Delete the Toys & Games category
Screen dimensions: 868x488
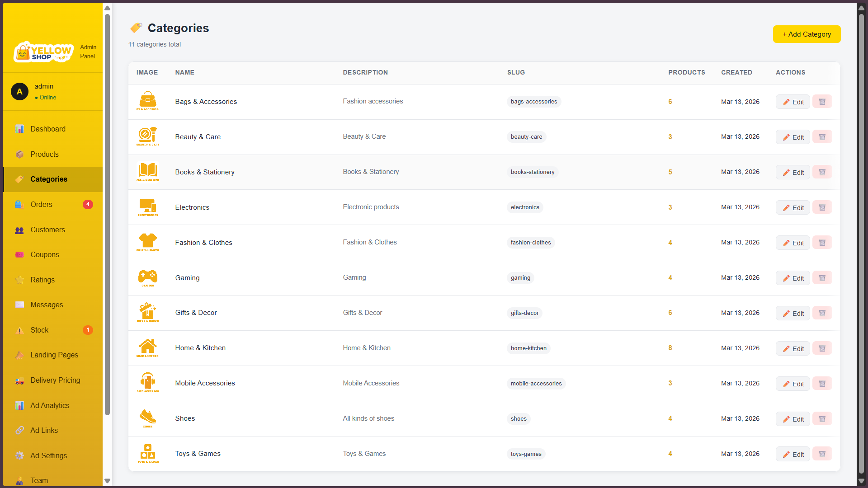[822, 454]
